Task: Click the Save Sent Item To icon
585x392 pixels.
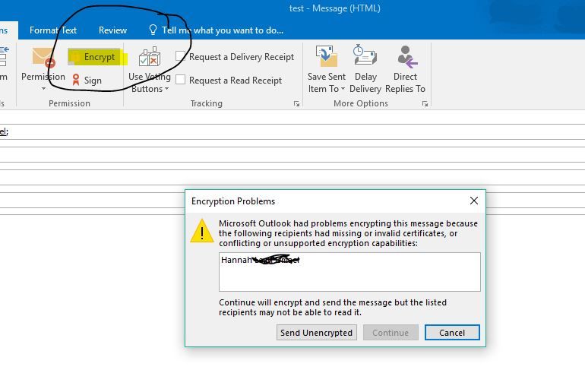Action: pyautogui.click(x=327, y=56)
